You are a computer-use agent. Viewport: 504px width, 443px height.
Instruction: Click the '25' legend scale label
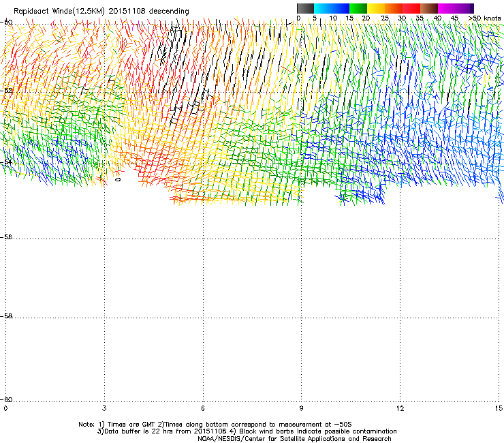coord(385,18)
